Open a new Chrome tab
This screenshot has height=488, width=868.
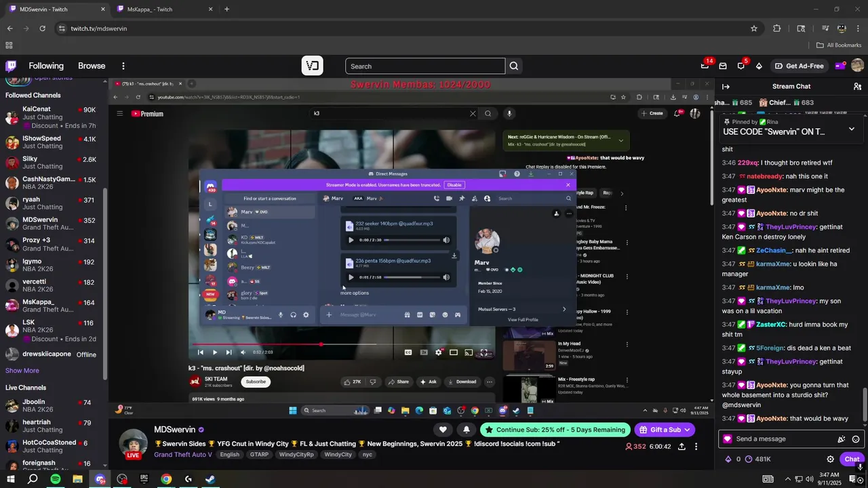tap(226, 9)
